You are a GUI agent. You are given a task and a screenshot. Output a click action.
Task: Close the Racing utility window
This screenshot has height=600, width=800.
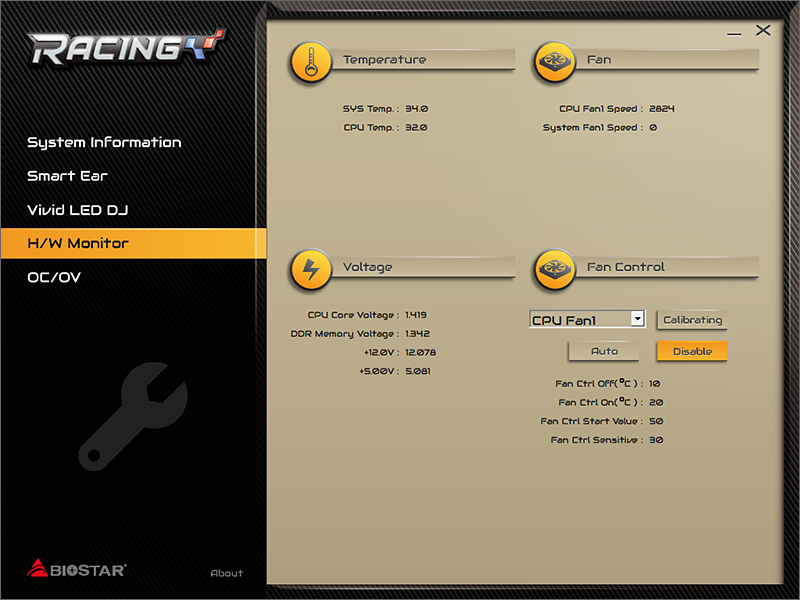763,30
